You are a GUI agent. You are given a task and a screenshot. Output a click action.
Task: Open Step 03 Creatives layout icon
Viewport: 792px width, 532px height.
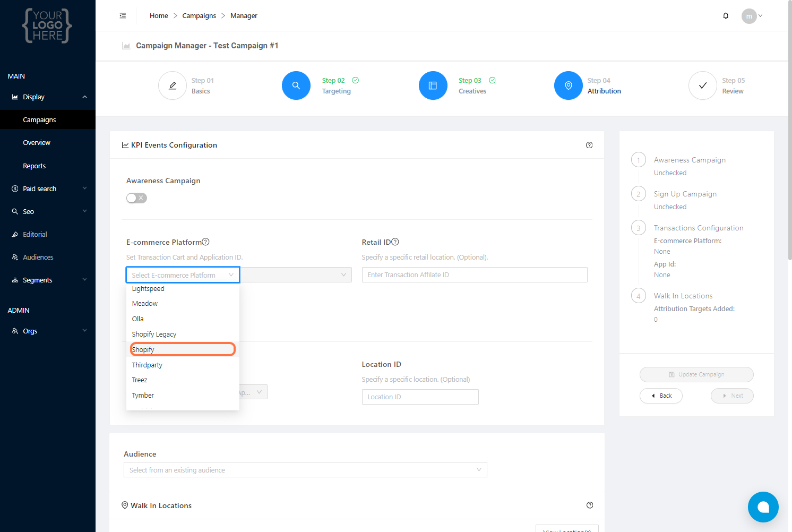(x=433, y=85)
